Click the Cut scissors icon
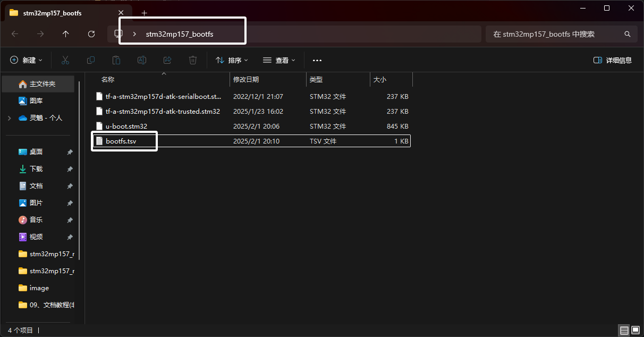The width and height of the screenshot is (644, 337). click(x=65, y=60)
